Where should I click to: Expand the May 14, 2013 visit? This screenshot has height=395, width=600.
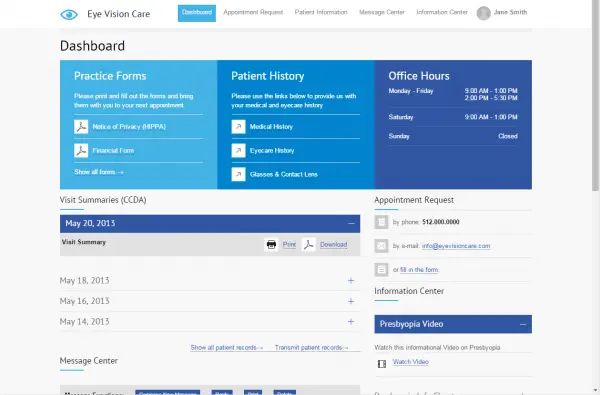[x=351, y=322]
